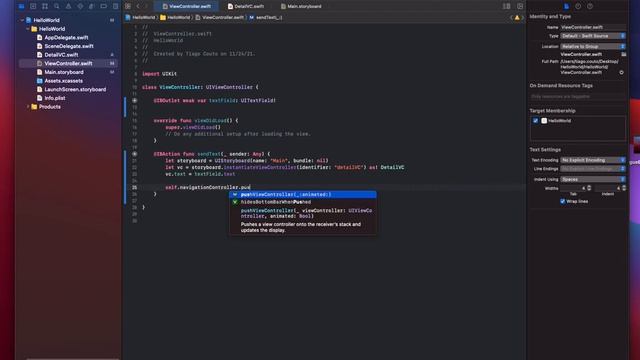This screenshot has height=360, width=640.
Task: Toggle HelloWorld target membership checkbox
Action: pyautogui.click(x=536, y=121)
